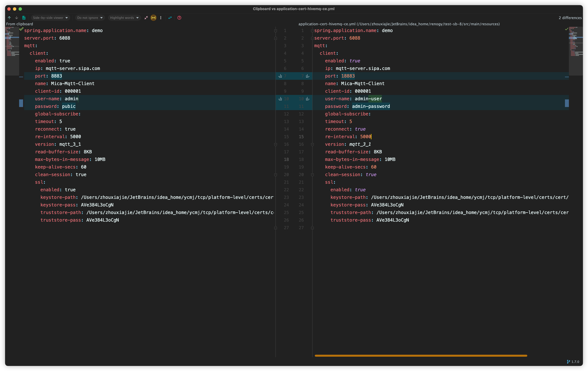Go to the previous difference arrow
This screenshot has height=371, width=588.
pyautogui.click(x=9, y=18)
